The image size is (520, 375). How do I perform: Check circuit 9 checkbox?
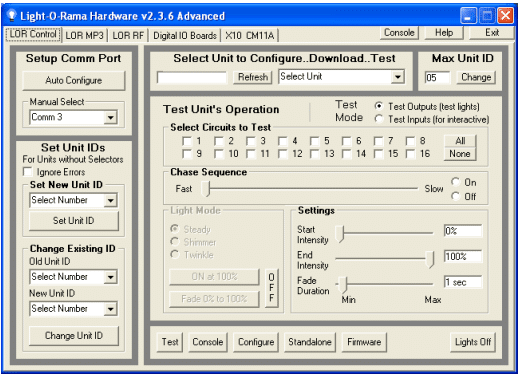pos(187,154)
